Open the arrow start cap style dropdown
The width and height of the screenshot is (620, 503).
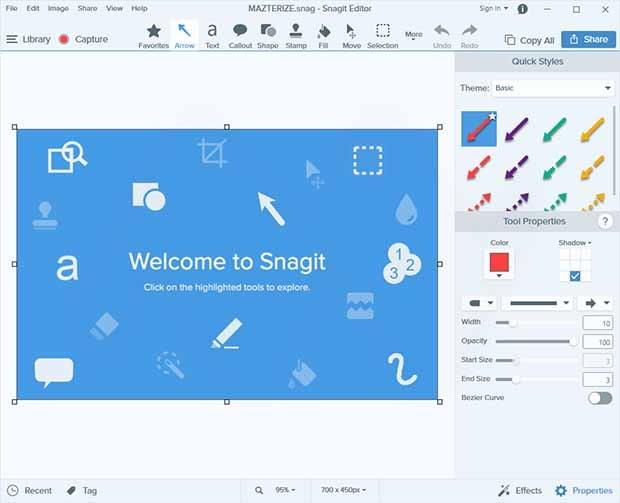[481, 303]
